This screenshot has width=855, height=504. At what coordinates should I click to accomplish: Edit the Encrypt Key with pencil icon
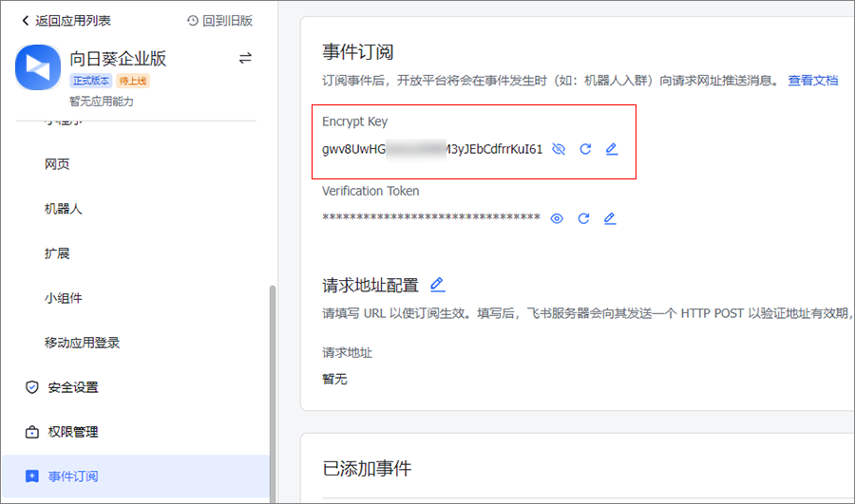coord(612,149)
